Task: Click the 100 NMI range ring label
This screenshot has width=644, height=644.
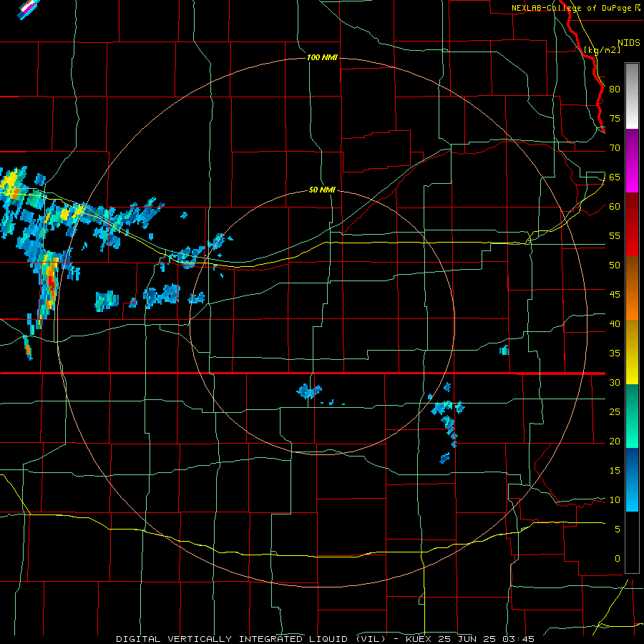Action: 322,57
